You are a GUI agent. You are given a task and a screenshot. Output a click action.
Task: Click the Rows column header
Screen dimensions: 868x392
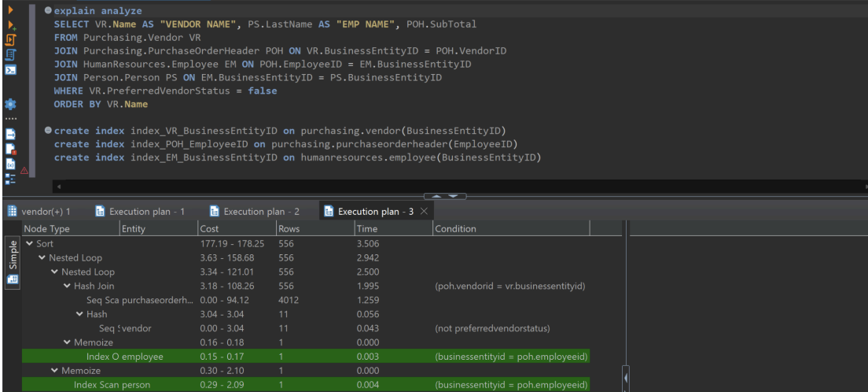[x=314, y=228]
